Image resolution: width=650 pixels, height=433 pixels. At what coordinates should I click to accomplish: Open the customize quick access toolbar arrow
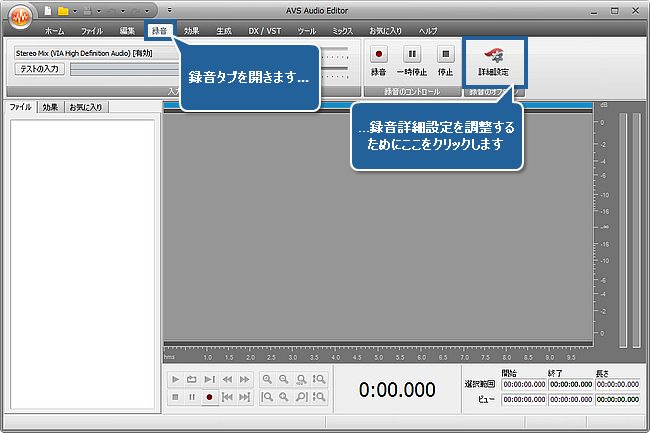[170, 10]
